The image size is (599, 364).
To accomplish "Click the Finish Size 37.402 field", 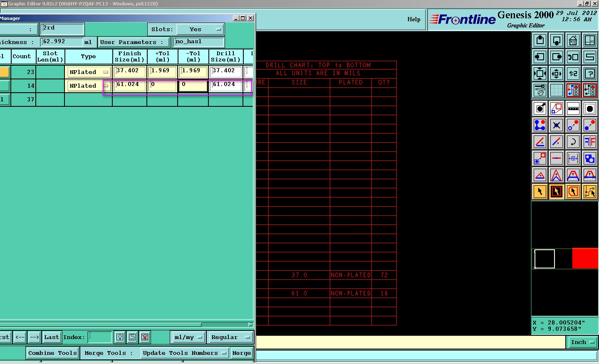I will [130, 72].
